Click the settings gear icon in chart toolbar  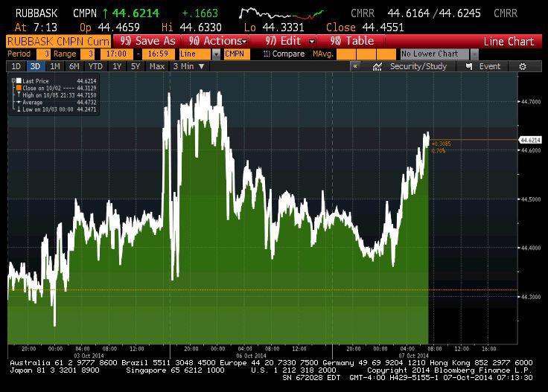coord(523,66)
